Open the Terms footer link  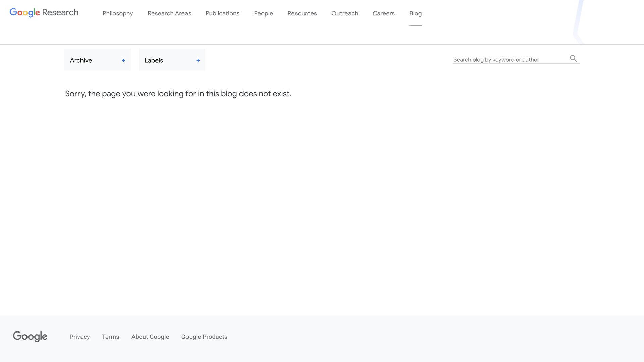[x=111, y=337]
